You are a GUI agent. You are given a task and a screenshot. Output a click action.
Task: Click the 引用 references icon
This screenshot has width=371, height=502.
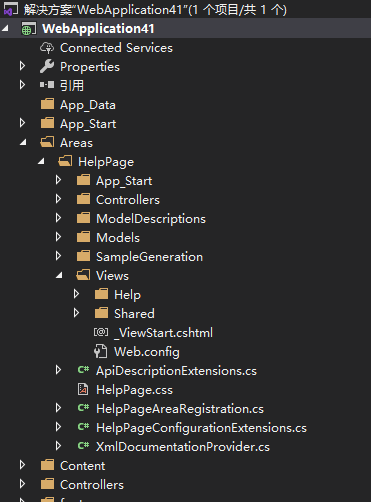pyautogui.click(x=47, y=85)
